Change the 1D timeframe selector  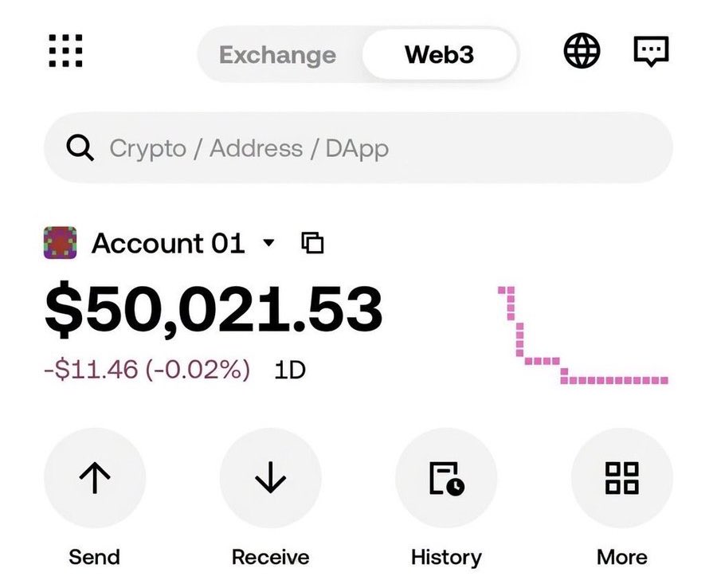(290, 370)
